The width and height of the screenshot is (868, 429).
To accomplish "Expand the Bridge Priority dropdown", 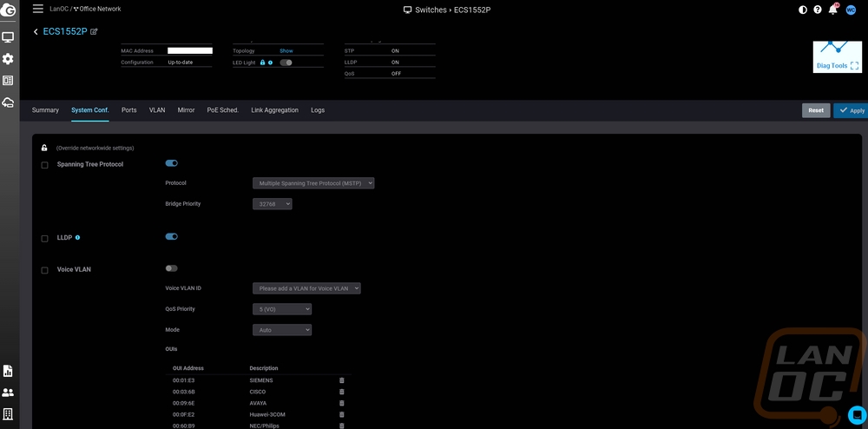I will pyautogui.click(x=273, y=204).
